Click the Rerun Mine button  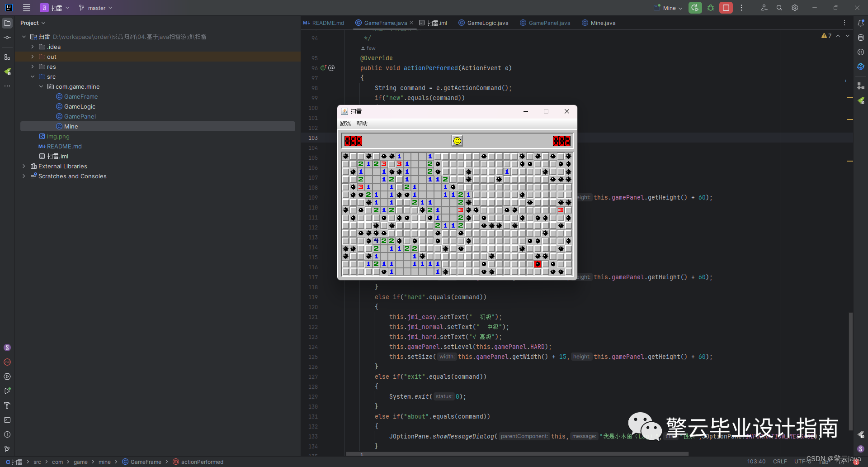[x=695, y=8]
